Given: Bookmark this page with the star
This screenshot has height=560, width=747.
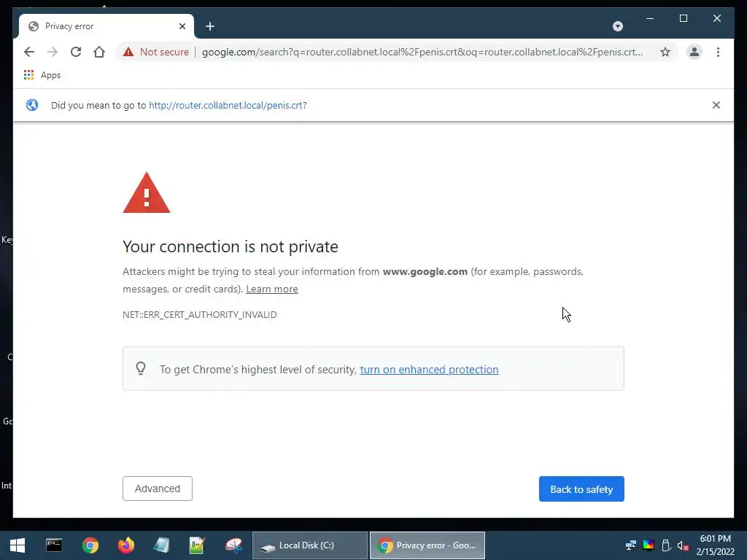Looking at the screenshot, I should click(665, 52).
